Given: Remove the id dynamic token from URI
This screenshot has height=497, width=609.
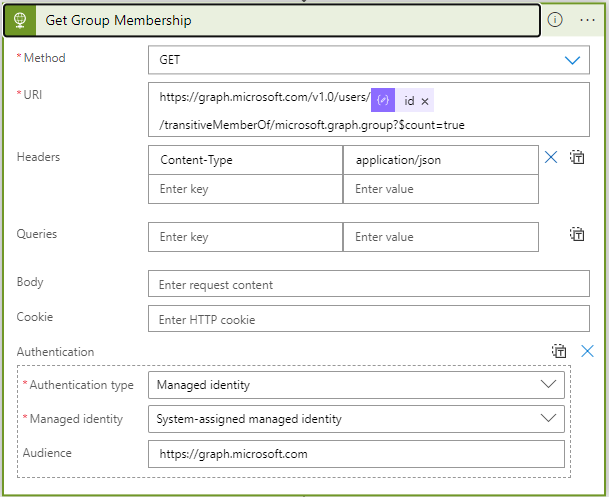Looking at the screenshot, I should 425,101.
